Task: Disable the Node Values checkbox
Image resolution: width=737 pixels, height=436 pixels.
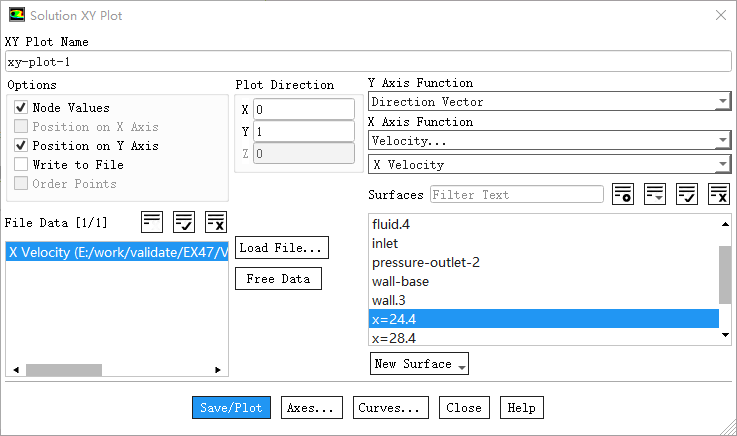Action: (21, 108)
